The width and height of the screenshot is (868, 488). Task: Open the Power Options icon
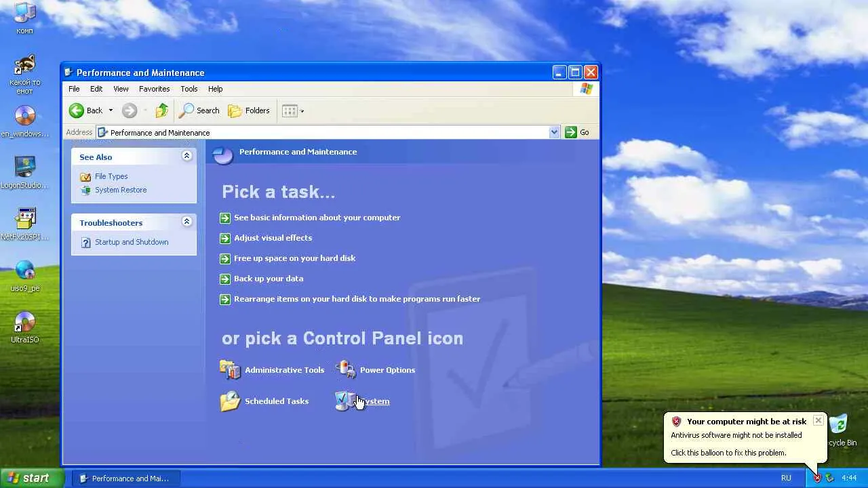[375, 370]
